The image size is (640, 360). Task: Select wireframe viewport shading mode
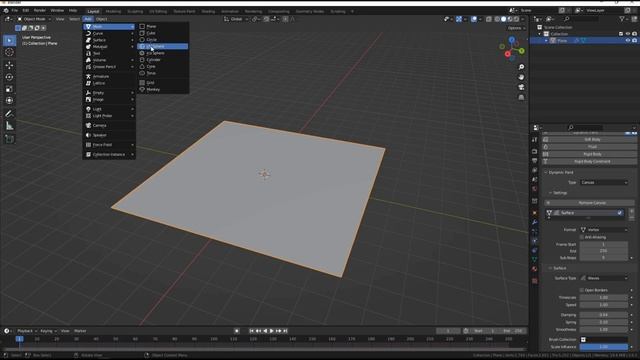[x=497, y=19]
